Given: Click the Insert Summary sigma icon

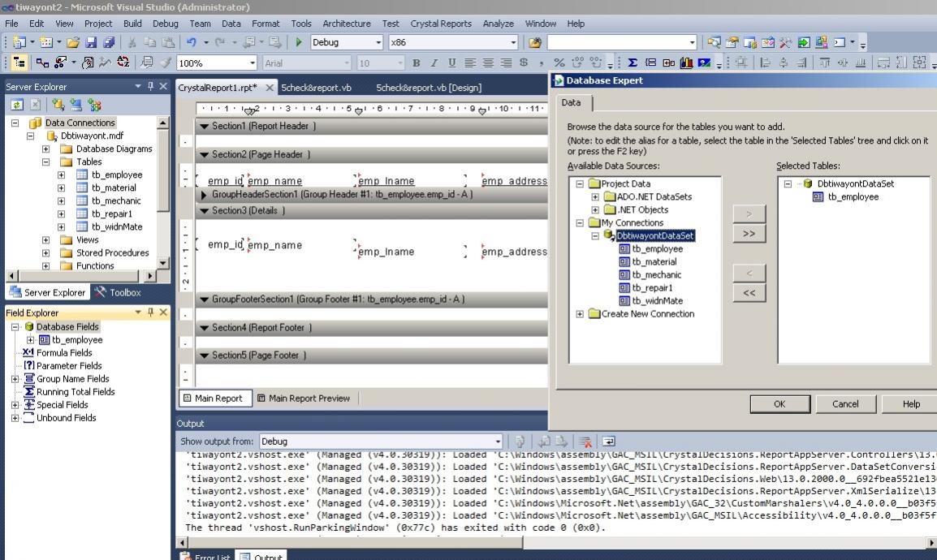Looking at the screenshot, I should click(633, 62).
